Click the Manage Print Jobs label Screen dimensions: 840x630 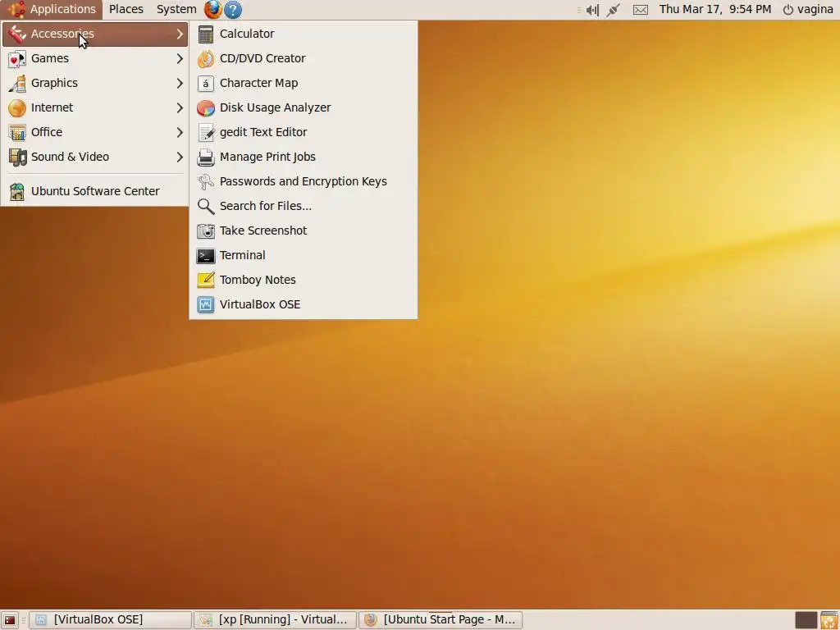coord(268,157)
